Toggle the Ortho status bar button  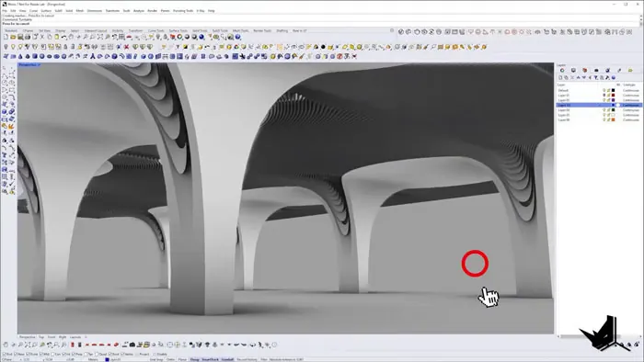tap(170, 359)
